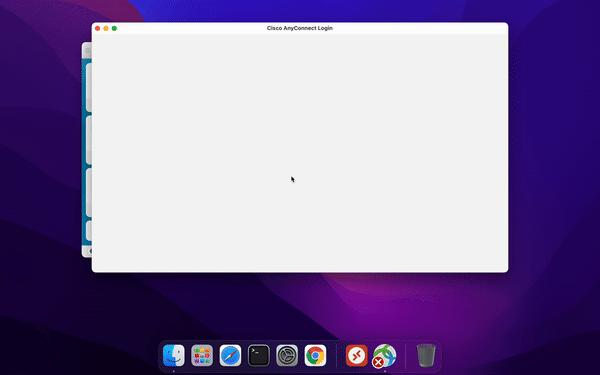Launch Safari from the Dock
The height and width of the screenshot is (375, 600).
(230, 355)
